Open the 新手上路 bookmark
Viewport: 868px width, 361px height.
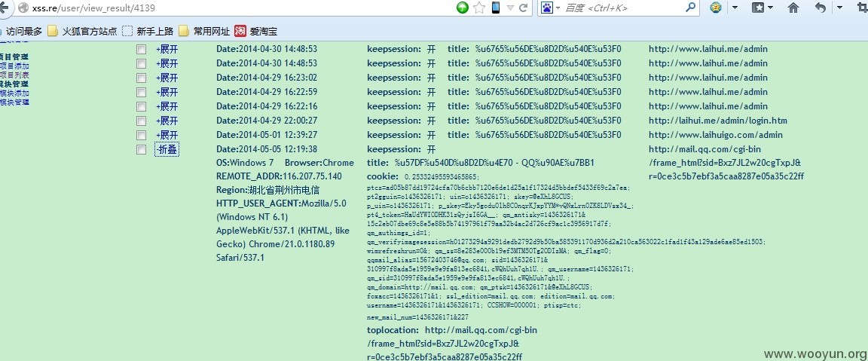click(x=148, y=31)
